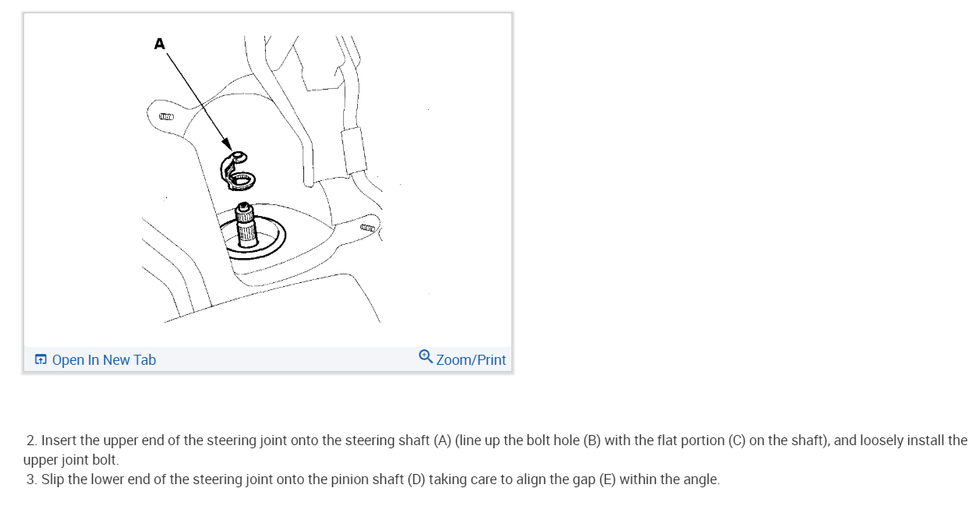Click the step 3 instruction beginning "Slip the lower end"
980x520 pixels.
373,479
